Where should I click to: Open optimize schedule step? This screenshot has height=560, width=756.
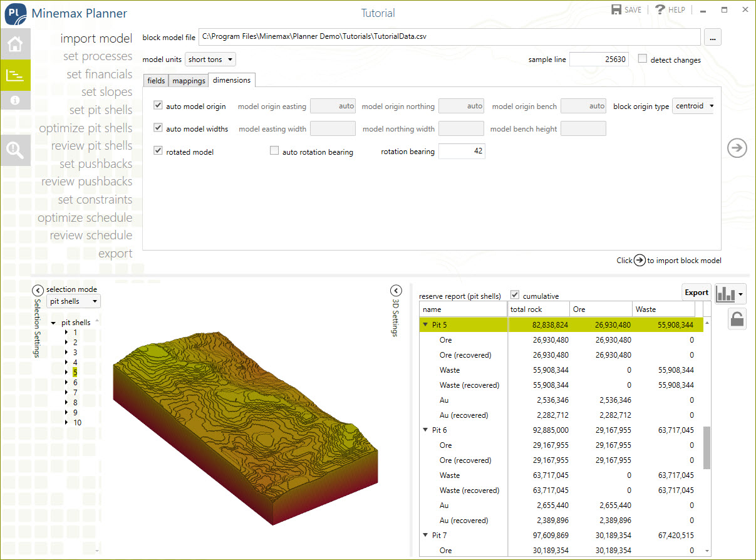[85, 218]
